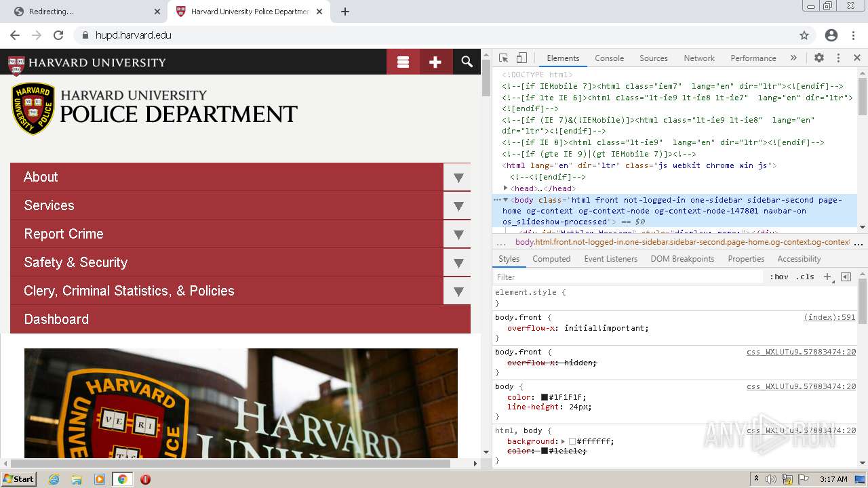Switch to the Network tab in DevTools
The width and height of the screenshot is (868, 488).
pos(699,58)
